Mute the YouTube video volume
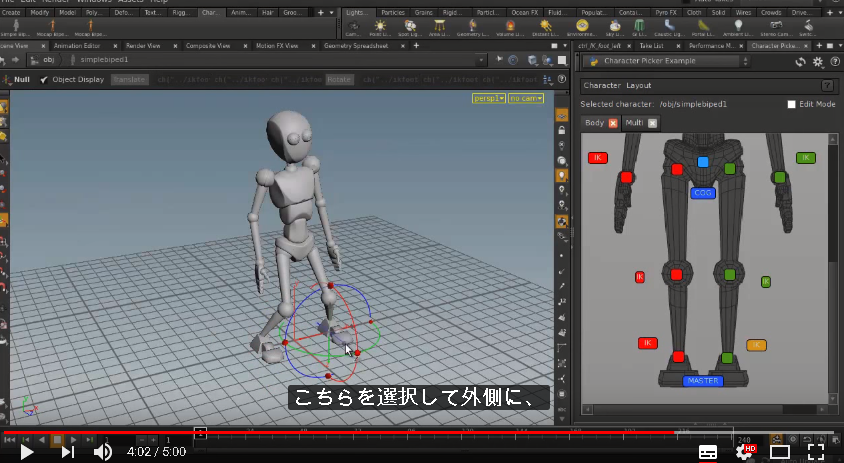 (102, 452)
